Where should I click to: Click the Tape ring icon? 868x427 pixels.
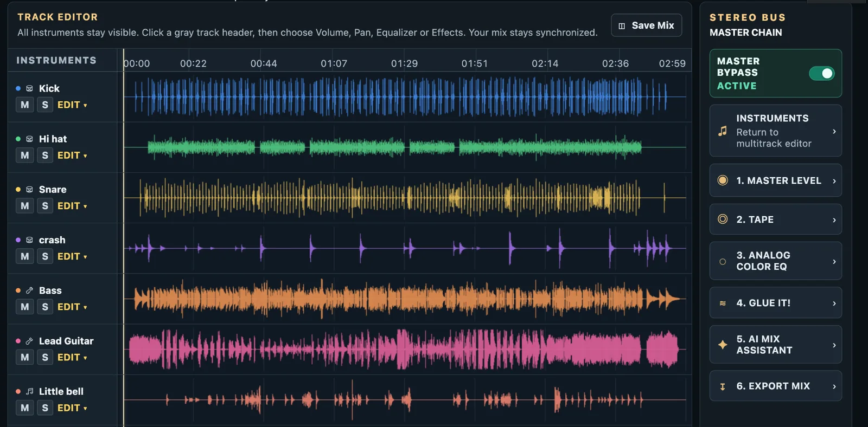[723, 219]
